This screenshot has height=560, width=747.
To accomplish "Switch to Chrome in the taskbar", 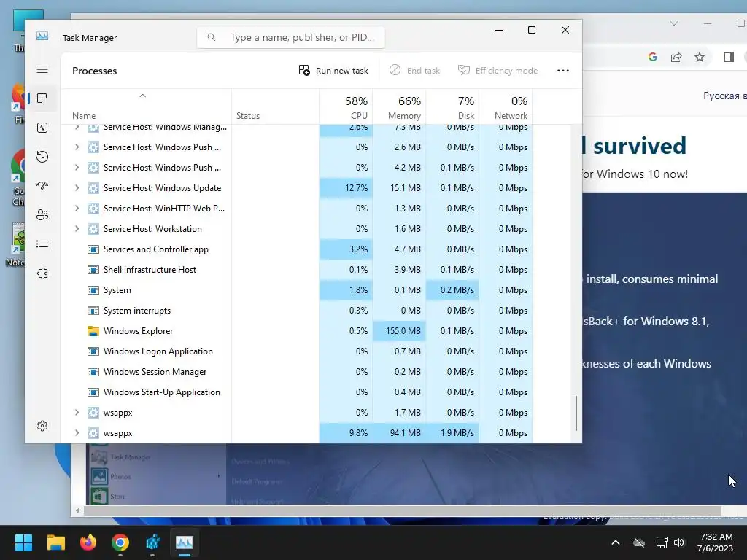I will [120, 542].
